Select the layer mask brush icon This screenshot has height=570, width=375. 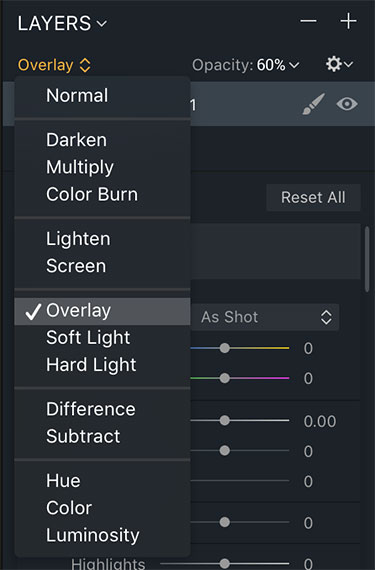(x=314, y=104)
